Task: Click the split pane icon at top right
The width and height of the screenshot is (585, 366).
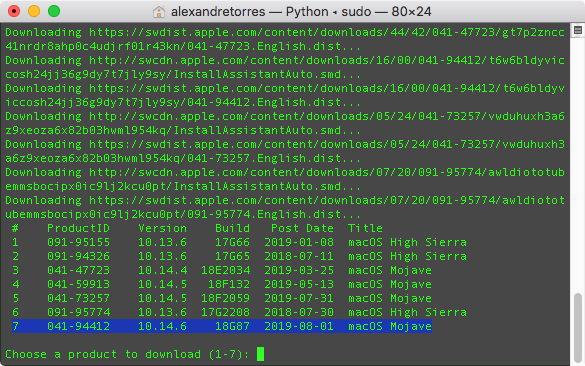Action: 578,30
